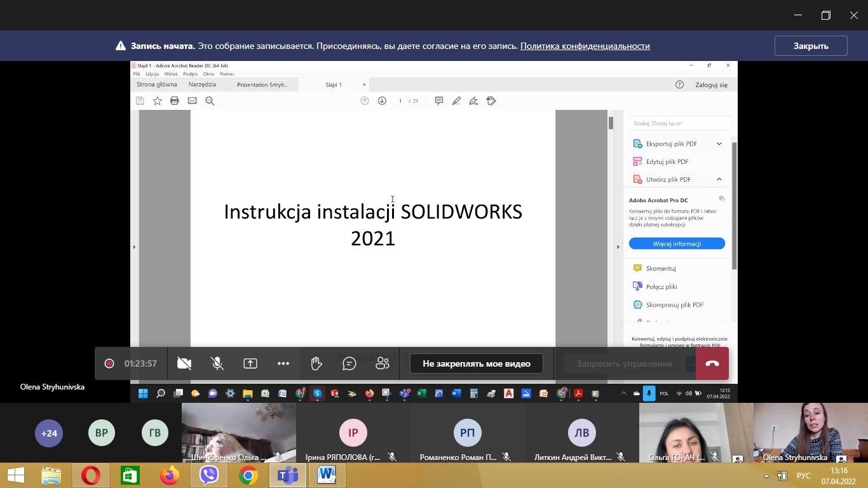Screen dimensions: 868x488
Task: Click the star bookmark icon in Acrobat
Action: 157,100
